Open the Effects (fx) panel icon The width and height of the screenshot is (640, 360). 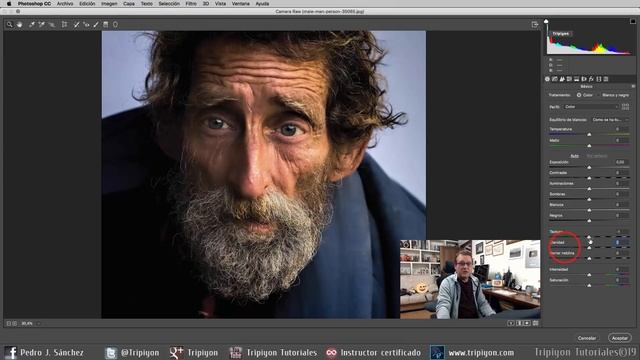[x=591, y=79]
